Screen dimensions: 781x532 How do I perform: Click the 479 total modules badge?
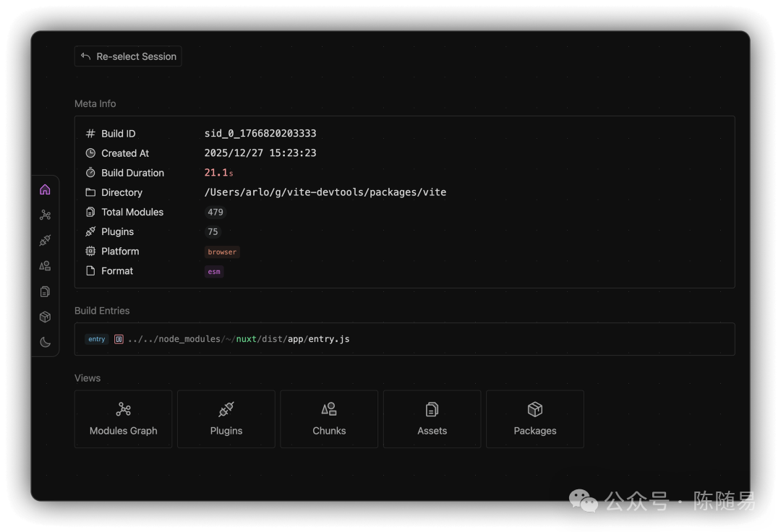pyautogui.click(x=215, y=212)
